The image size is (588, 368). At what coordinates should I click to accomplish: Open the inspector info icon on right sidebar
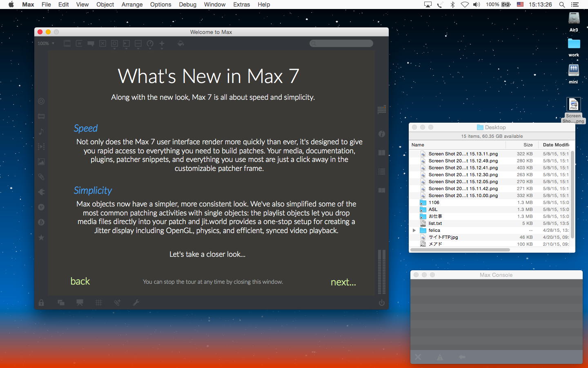pyautogui.click(x=382, y=134)
